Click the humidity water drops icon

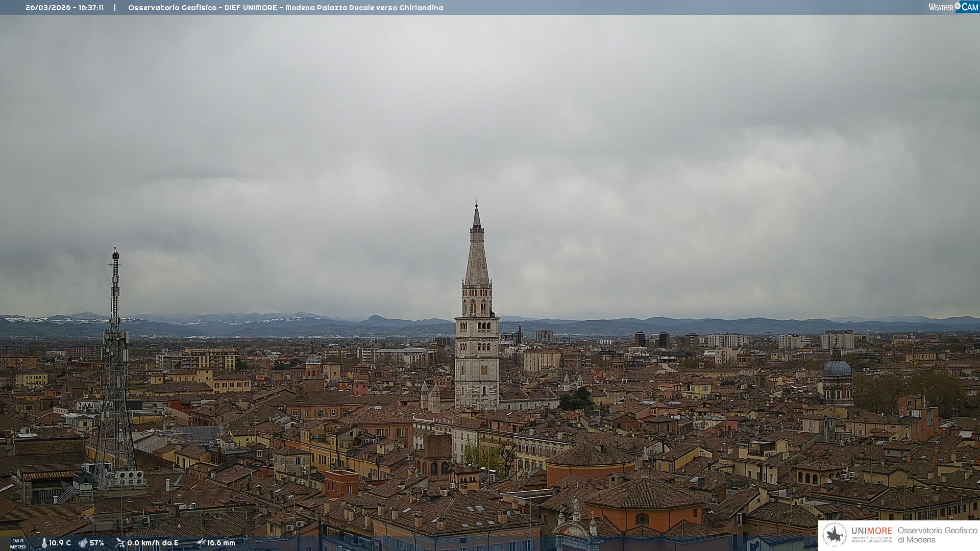coord(83,543)
